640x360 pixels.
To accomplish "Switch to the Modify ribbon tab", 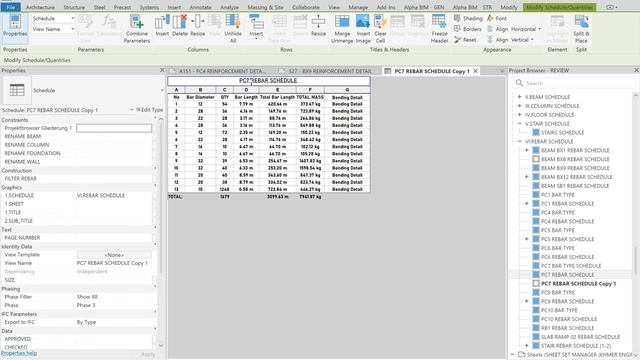I will [509, 7].
